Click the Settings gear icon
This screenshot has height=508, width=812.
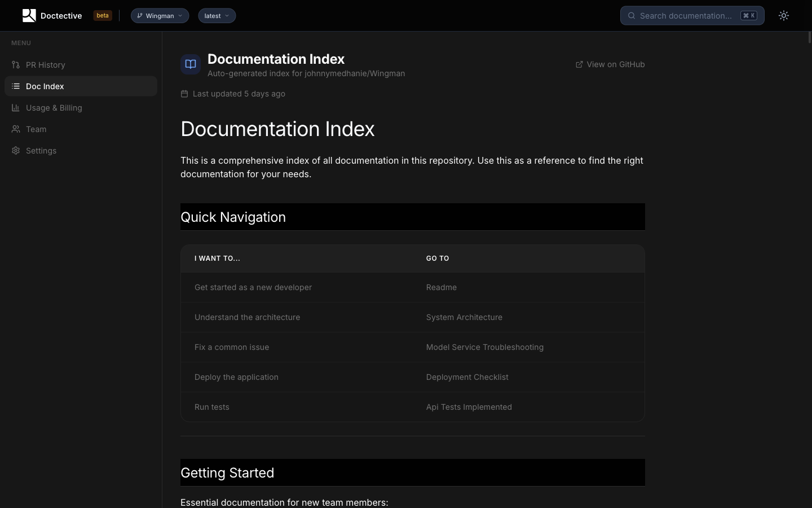click(16, 151)
